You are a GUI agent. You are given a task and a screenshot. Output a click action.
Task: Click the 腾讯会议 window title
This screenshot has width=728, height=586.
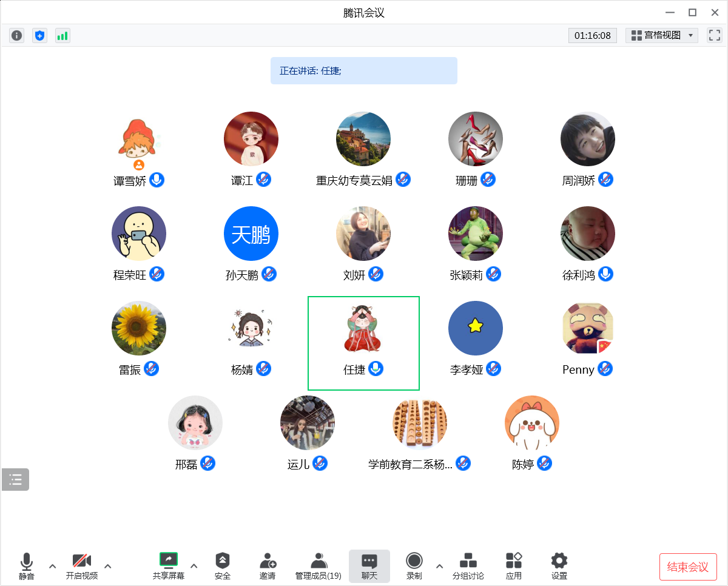364,13
